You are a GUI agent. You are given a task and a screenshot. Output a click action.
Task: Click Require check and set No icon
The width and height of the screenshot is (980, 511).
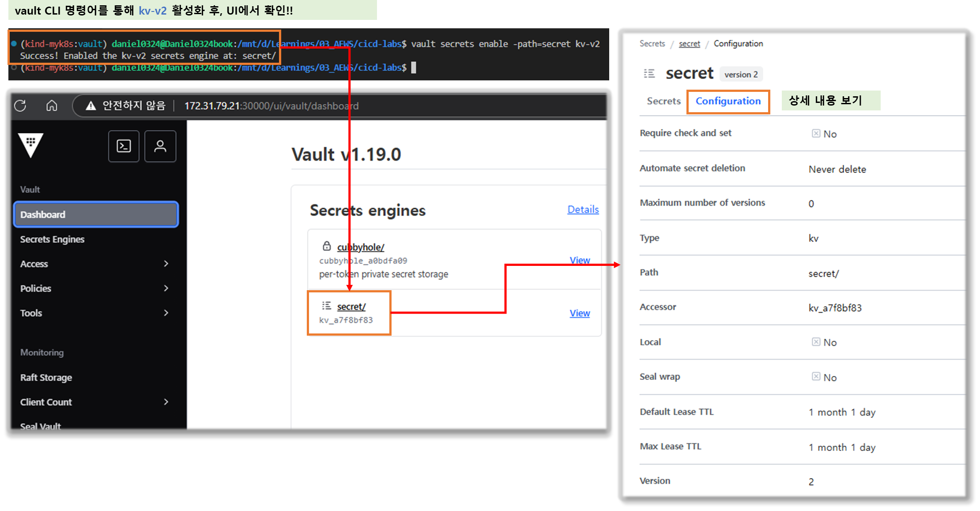tap(816, 133)
